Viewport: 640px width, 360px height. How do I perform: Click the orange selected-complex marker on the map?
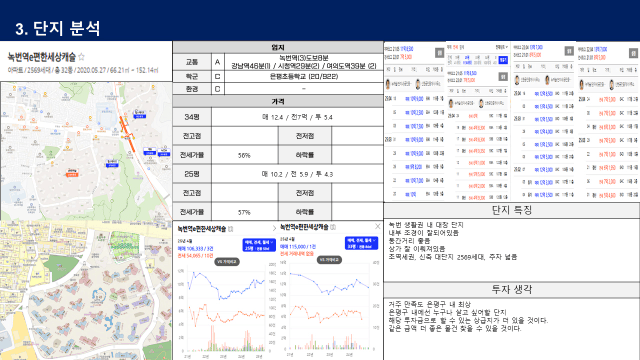click(x=72, y=173)
